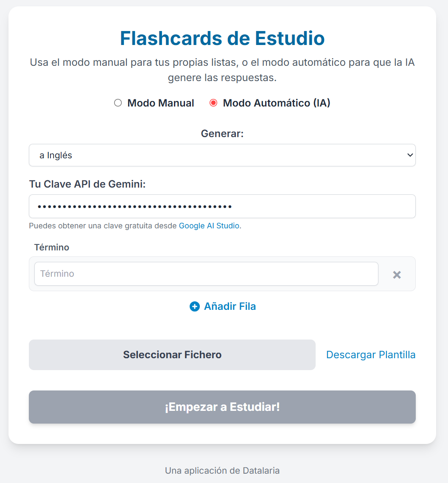Select the Modo Manual radio button

coord(118,103)
